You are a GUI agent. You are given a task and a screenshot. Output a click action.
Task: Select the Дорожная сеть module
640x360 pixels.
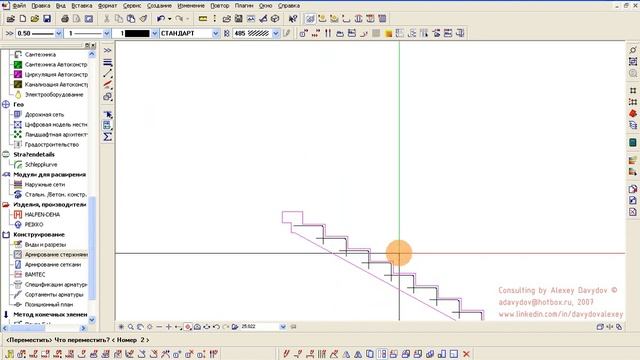(x=39, y=115)
